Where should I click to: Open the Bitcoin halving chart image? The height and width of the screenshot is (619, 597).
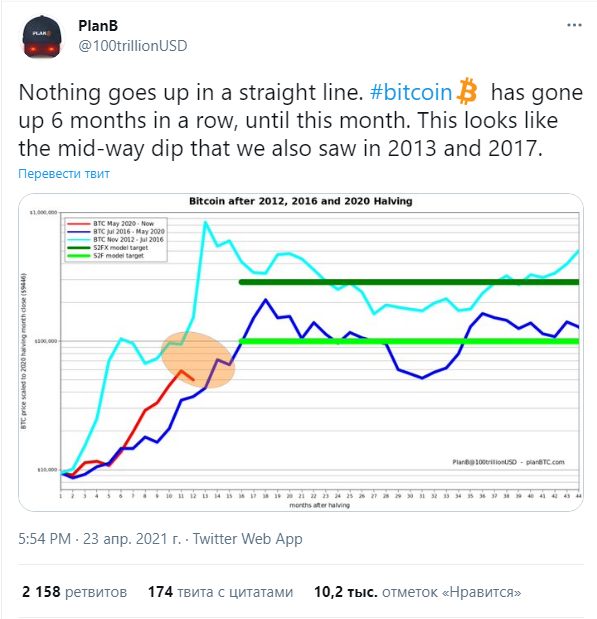point(301,352)
